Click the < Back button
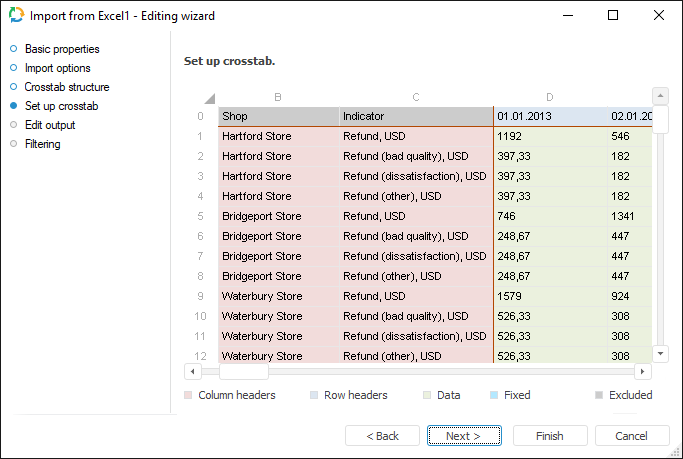The width and height of the screenshot is (683, 459). pos(382,436)
